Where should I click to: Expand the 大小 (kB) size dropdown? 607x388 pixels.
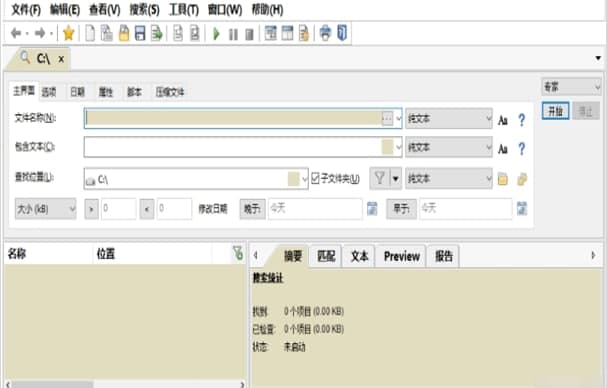click(45, 209)
